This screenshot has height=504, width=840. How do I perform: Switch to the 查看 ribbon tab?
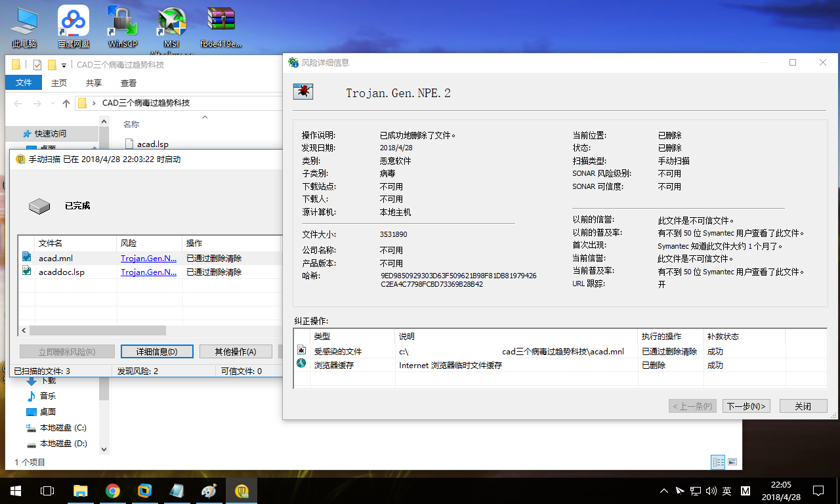(x=129, y=83)
